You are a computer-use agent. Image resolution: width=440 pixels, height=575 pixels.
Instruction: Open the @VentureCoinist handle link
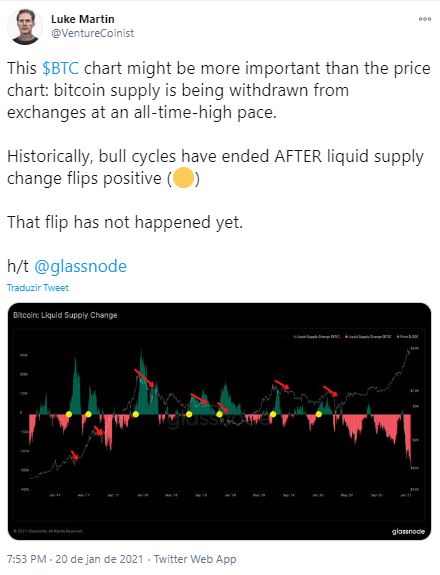[92, 33]
